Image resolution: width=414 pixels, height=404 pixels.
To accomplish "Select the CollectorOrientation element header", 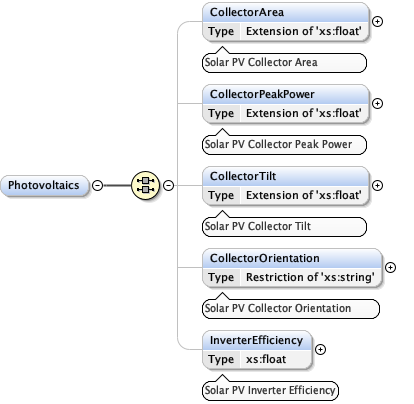I will (x=292, y=258).
